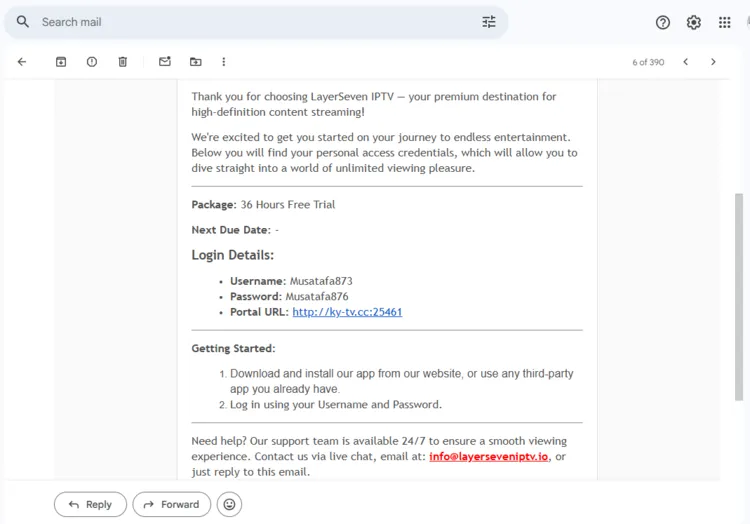750x524 pixels.
Task: Click the Reply button
Action: tap(90, 504)
